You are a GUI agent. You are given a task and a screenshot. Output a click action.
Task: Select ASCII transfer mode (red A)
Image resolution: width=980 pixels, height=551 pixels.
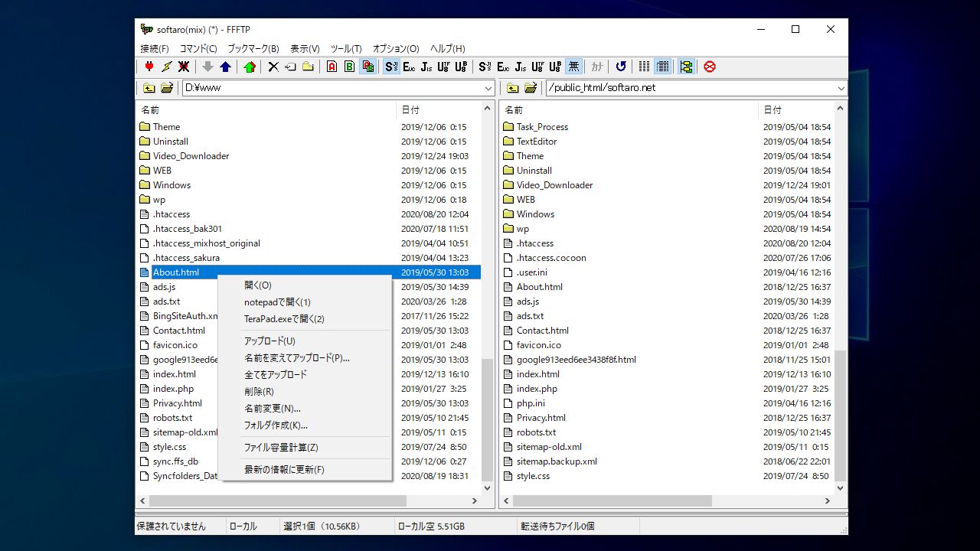point(332,67)
